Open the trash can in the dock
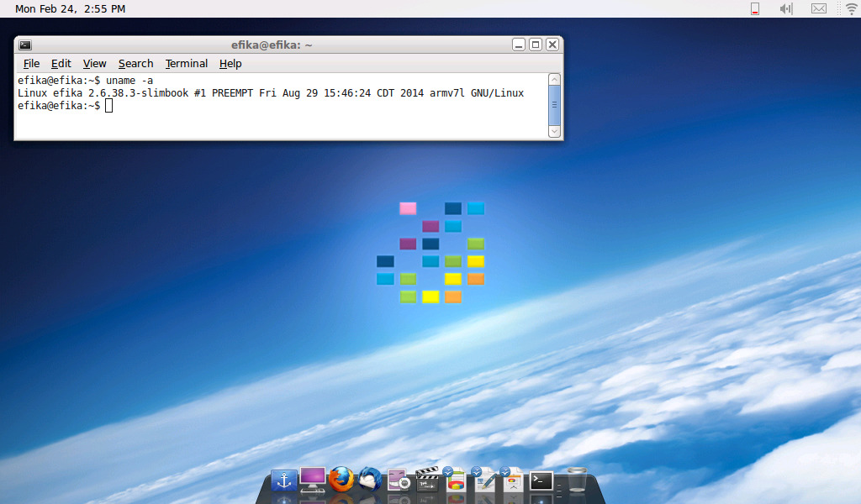 coord(576,480)
